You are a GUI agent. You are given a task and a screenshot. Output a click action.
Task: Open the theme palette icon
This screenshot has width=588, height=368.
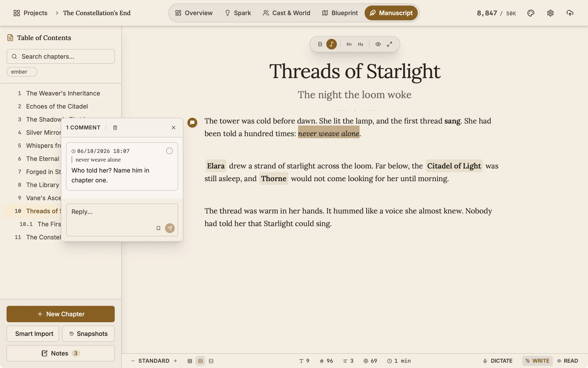point(531,13)
